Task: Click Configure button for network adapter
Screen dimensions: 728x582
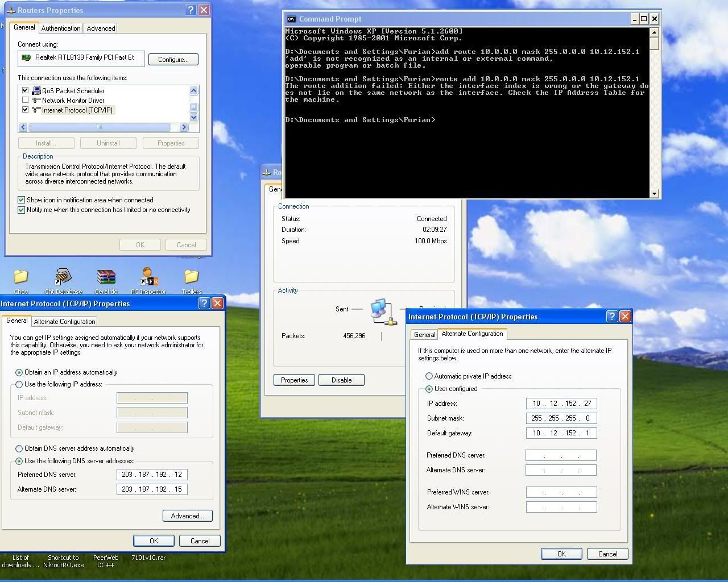Action: [173, 60]
